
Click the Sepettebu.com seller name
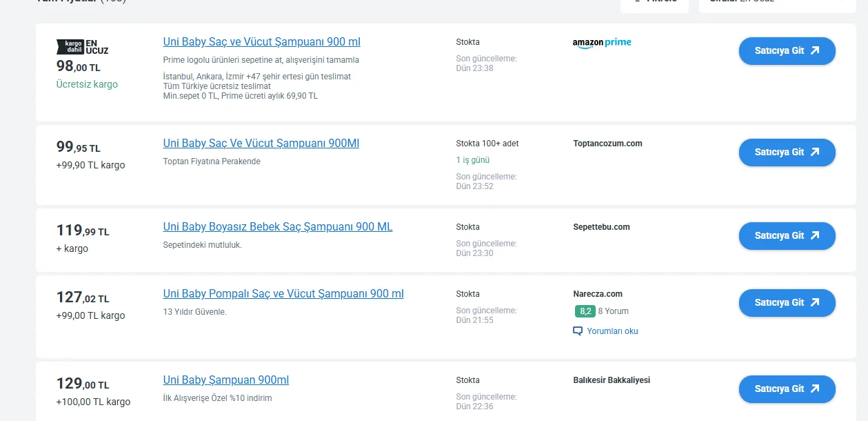tap(601, 226)
